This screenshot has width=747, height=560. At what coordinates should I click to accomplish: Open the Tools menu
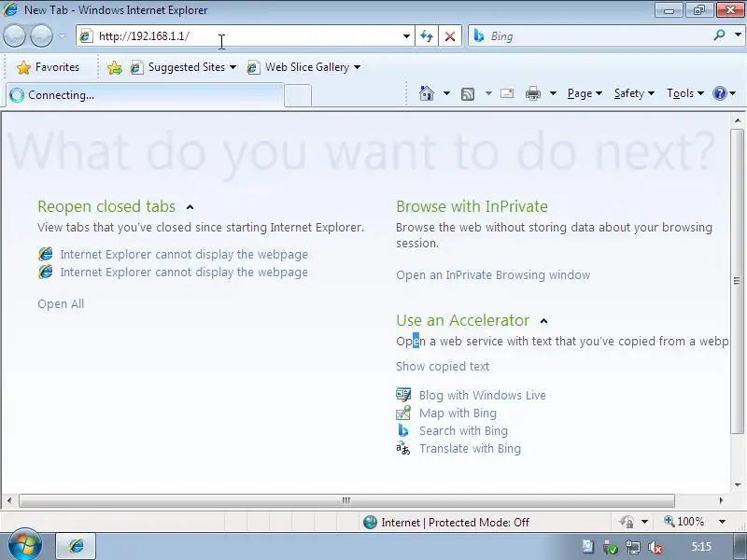tap(685, 93)
